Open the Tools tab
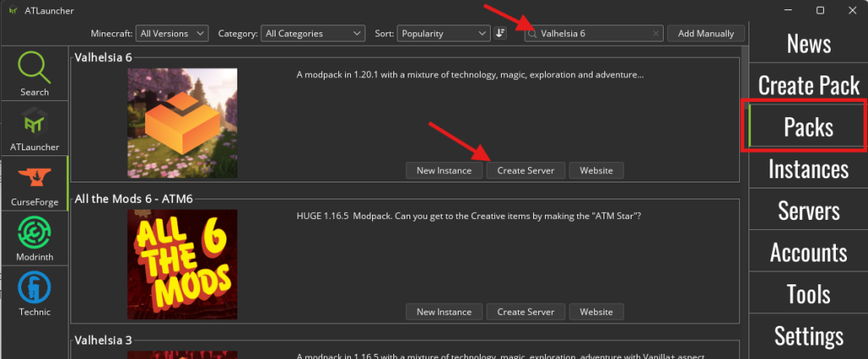 (808, 294)
